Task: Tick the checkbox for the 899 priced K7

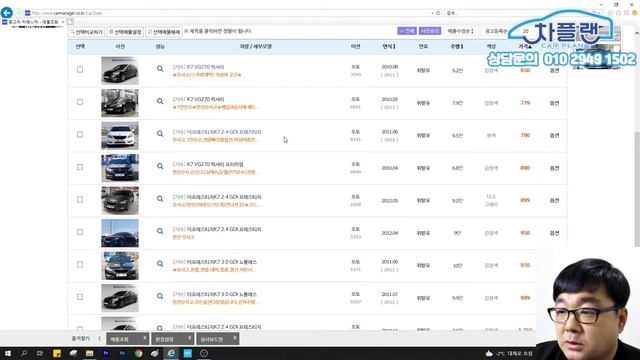Action: 80,200
